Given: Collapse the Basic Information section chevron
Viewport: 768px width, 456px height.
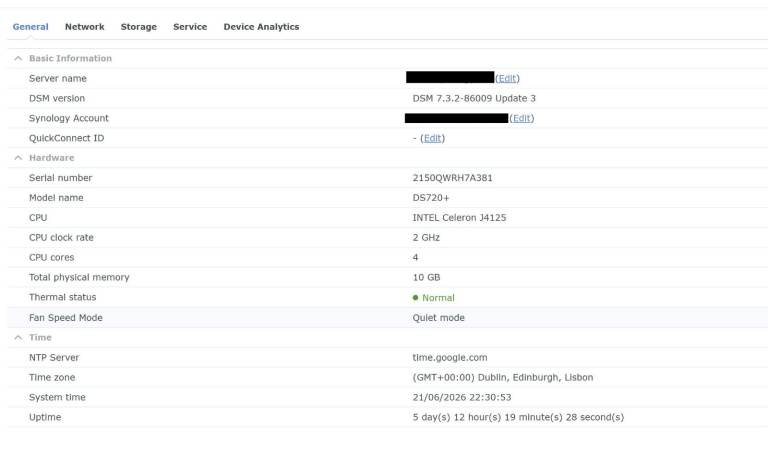Looking at the screenshot, I should [18, 58].
